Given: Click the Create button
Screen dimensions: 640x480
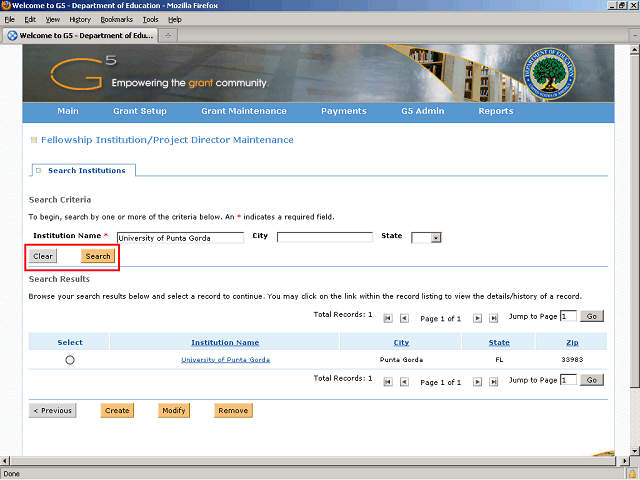Looking at the screenshot, I should pos(117,411).
